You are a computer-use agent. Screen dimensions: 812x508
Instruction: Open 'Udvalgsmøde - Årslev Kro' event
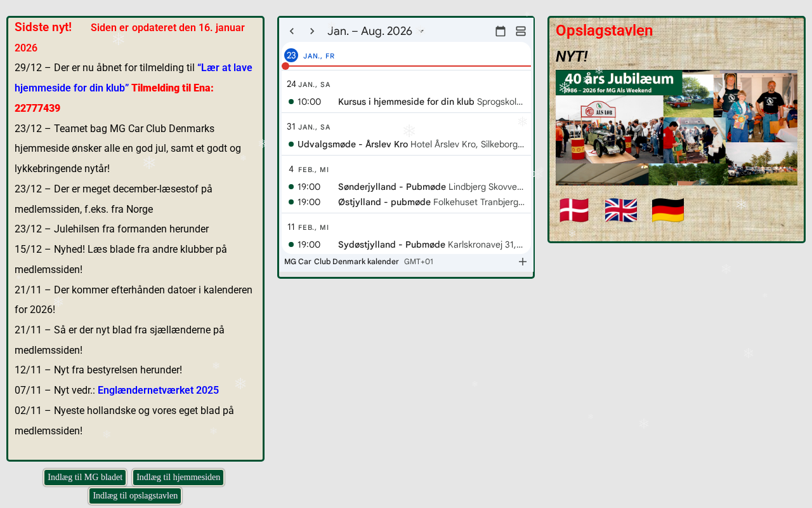pyautogui.click(x=406, y=144)
